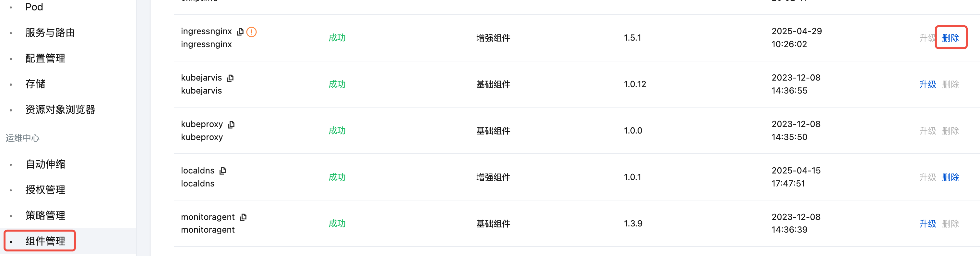
Task: Click the disabled 升级 link for kubeproxy
Action: click(927, 131)
